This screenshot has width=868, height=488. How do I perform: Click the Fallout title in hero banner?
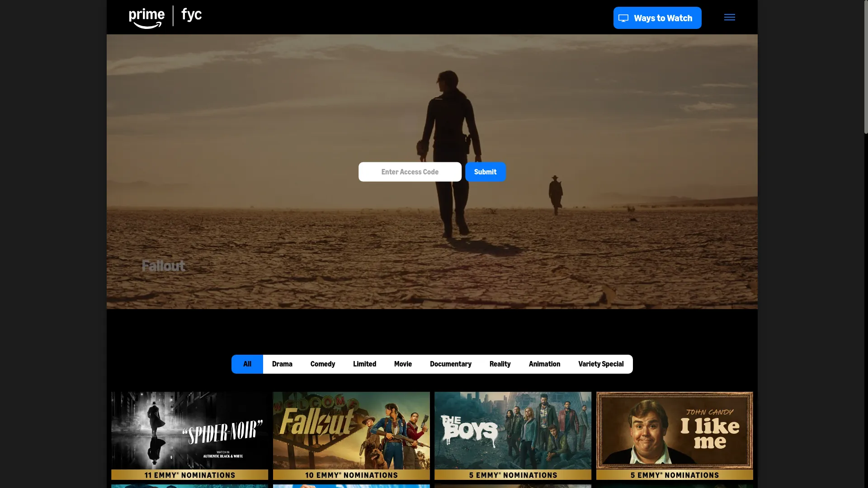[x=163, y=266]
